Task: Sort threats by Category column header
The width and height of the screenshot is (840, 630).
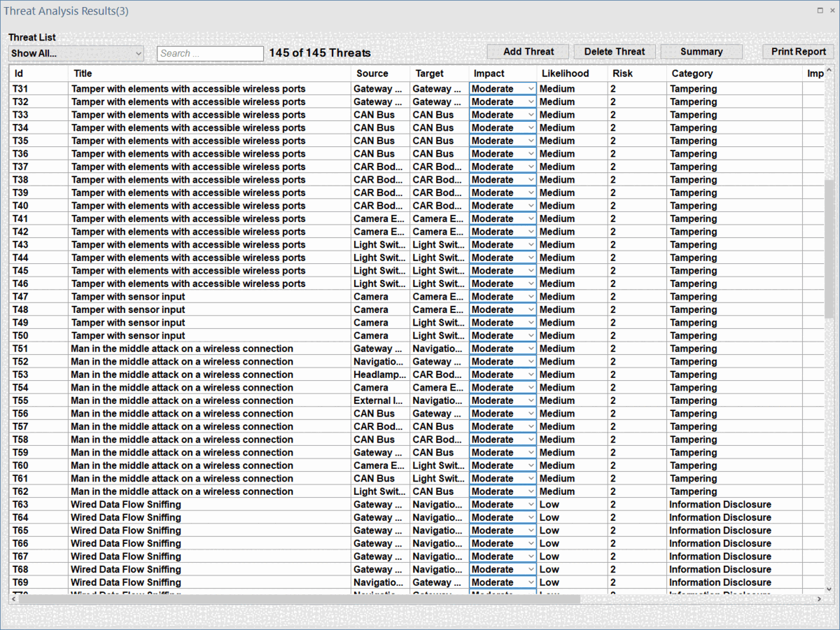Action: [692, 73]
